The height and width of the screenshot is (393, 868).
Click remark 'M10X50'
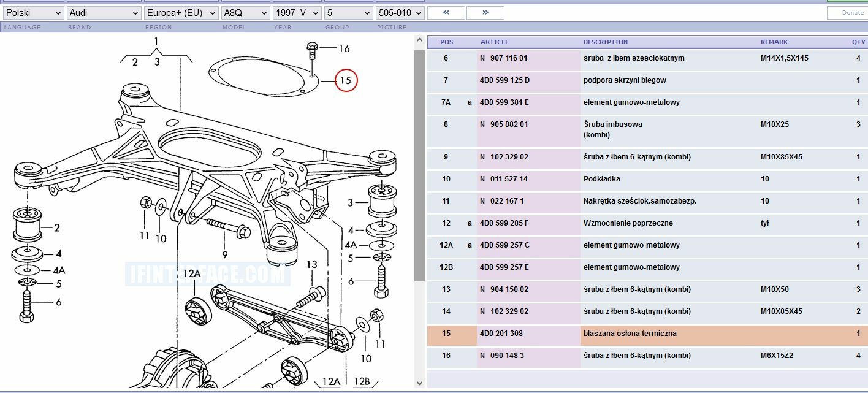click(x=775, y=289)
